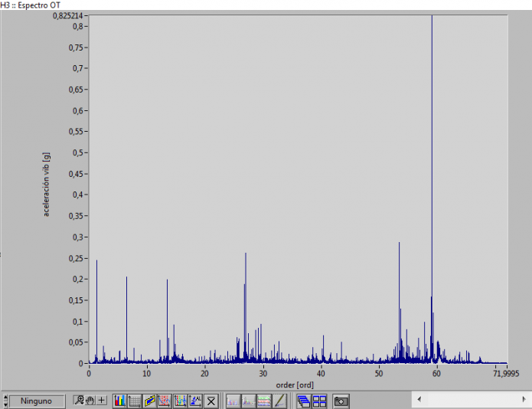The width and height of the screenshot is (532, 409).
Task: Increment the Ninguno selector upward
Action: point(5,398)
